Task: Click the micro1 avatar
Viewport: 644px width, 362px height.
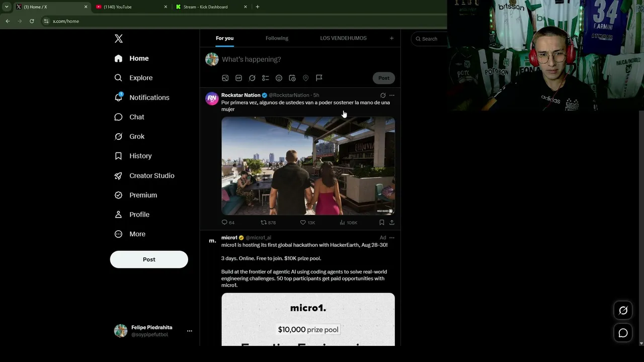Action: tap(212, 241)
